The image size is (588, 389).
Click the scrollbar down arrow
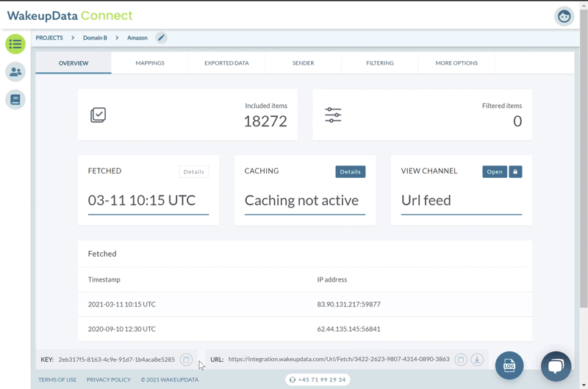[584, 385]
